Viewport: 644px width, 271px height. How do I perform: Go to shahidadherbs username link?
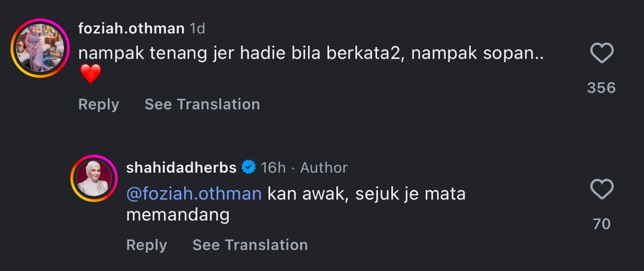[181, 168]
